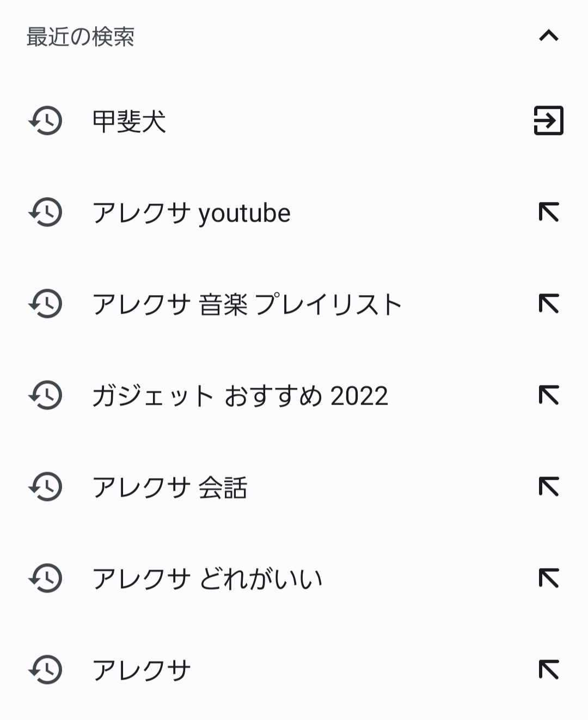Viewport: 588px width, 720px height.
Task: Select ガジェット おすすめ 2022 suggestion
Action: click(240, 395)
